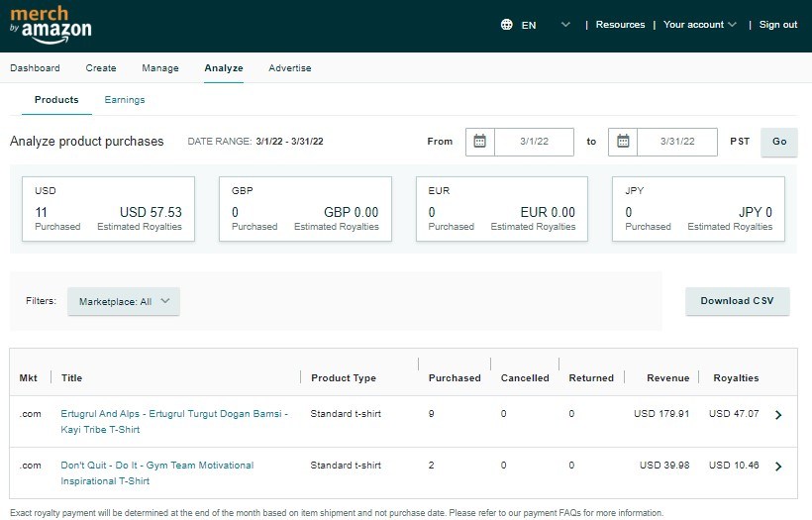Switch to the Earnings sub-tab
This screenshot has width=812, height=520.
click(125, 99)
